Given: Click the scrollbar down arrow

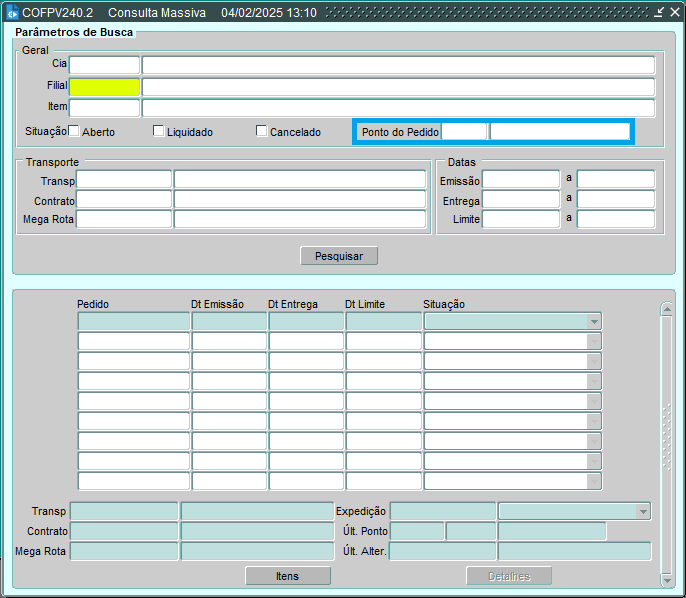Looking at the screenshot, I should [x=667, y=580].
